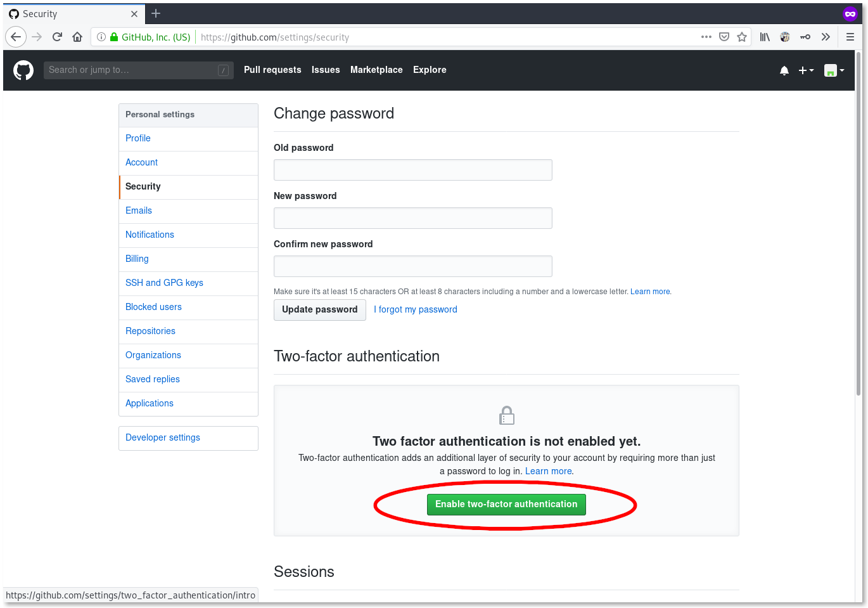The width and height of the screenshot is (868, 608).
Task: Bookmark this page with star icon
Action: point(742,37)
